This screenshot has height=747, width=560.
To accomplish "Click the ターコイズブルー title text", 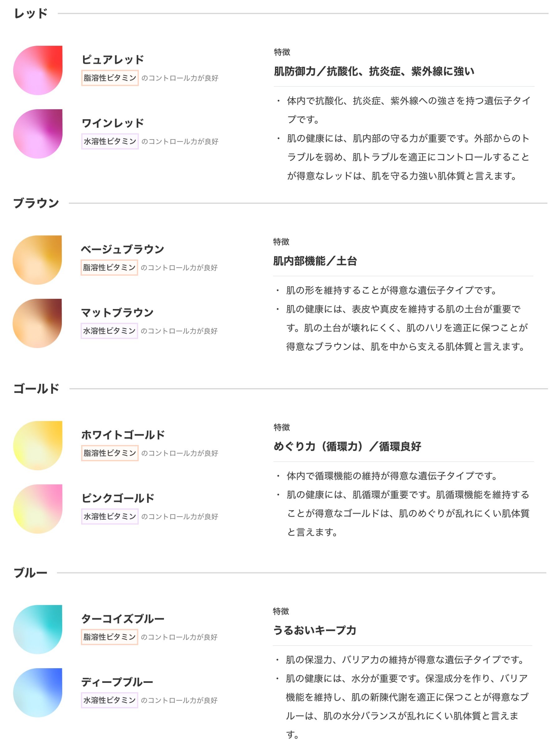I will click(x=123, y=619).
